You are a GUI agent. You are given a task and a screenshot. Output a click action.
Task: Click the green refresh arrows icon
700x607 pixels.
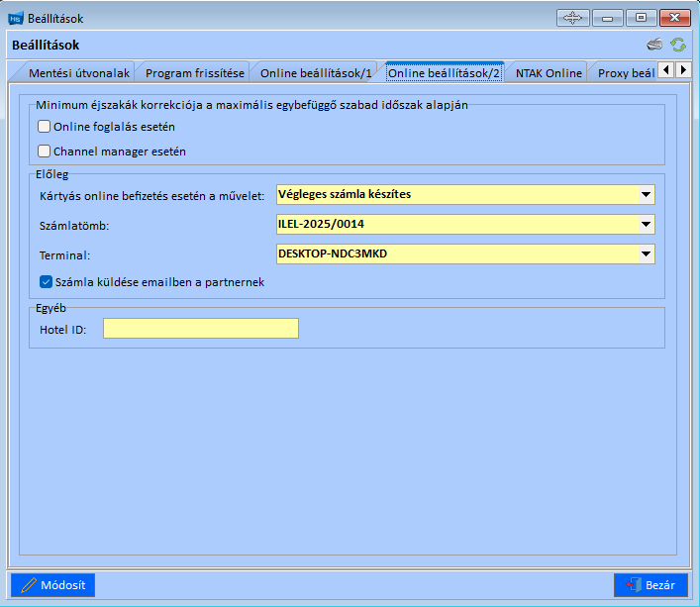678,45
